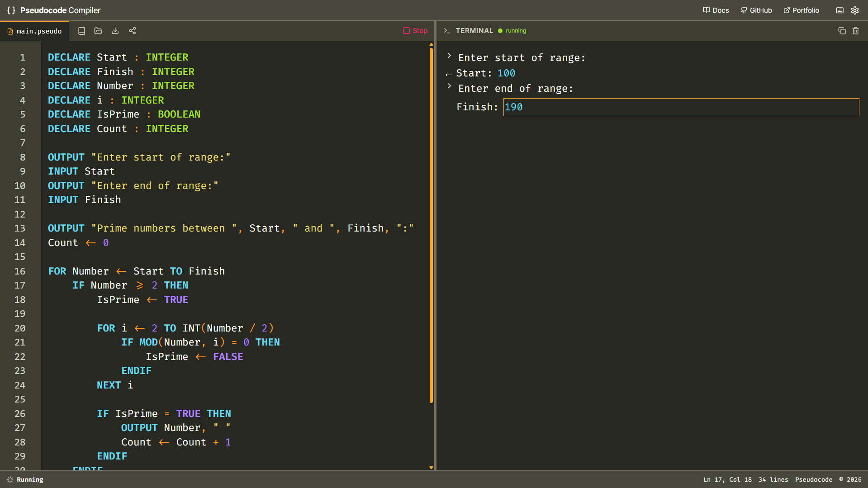This screenshot has height=488, width=868.
Task: Click the 'IF Number ≥ 2 THEN' line
Action: [130, 285]
